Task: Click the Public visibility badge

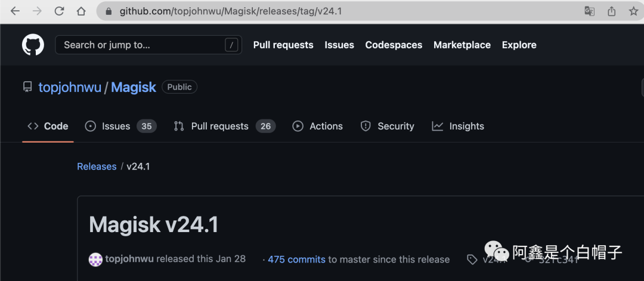Action: 179,87
